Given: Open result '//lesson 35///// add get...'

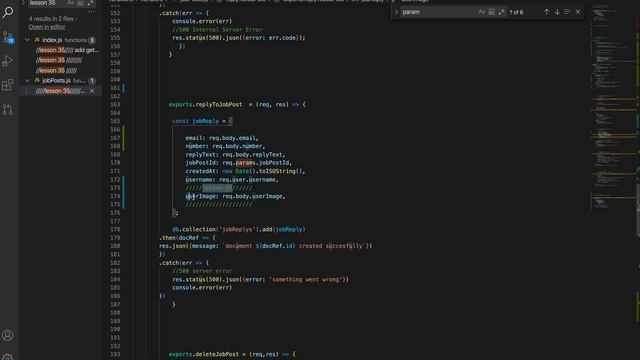Looking at the screenshot, I should click(x=68, y=50).
